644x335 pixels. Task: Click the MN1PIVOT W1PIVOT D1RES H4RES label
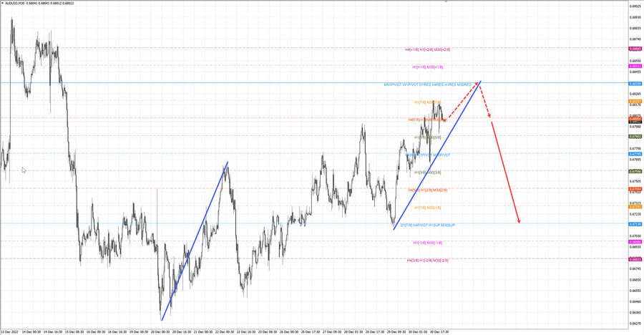(427, 84)
